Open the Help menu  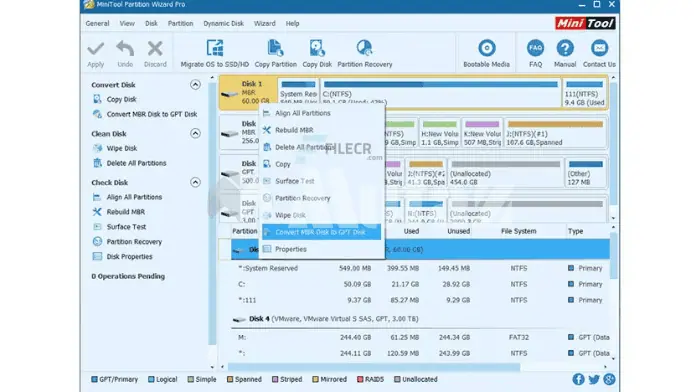[292, 24]
